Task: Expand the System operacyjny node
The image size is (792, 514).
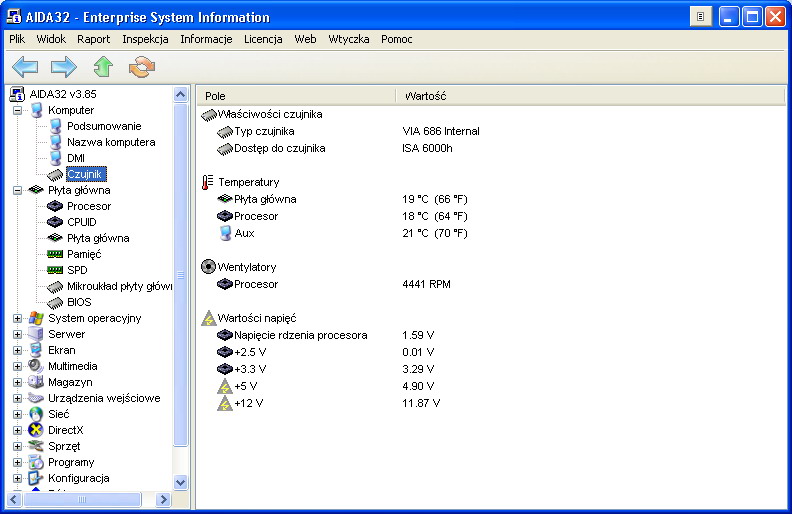Action: 17,318
